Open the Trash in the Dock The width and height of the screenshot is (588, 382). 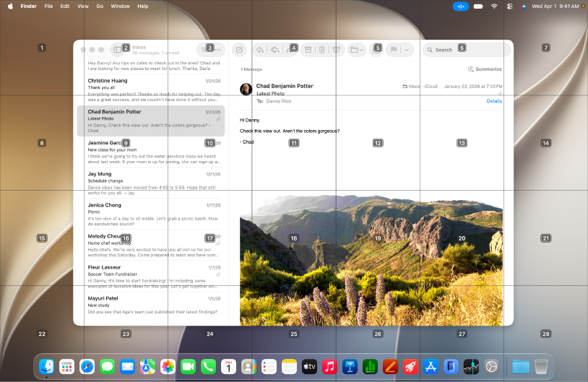coord(541,367)
